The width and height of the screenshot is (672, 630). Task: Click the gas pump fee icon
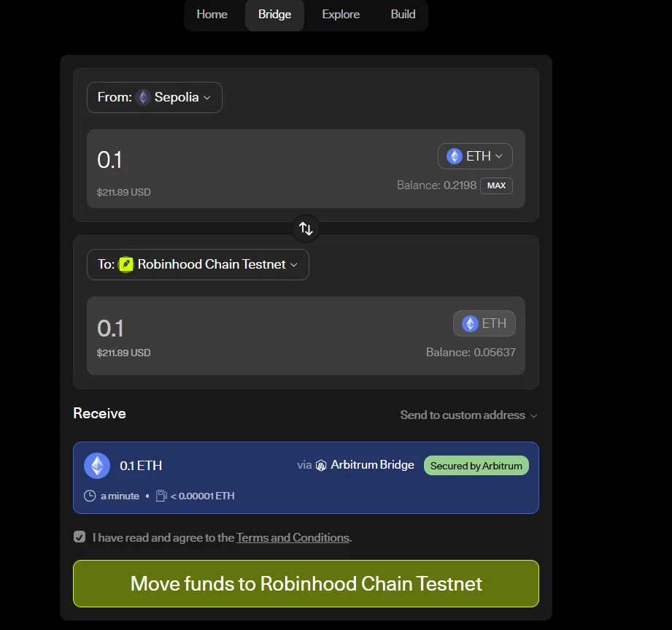tap(161, 496)
